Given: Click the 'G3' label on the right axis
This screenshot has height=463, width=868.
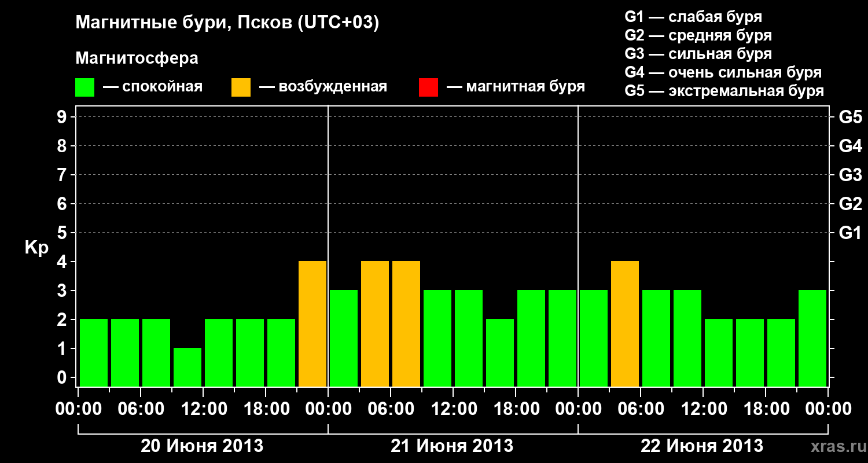Looking at the screenshot, I should [851, 175].
